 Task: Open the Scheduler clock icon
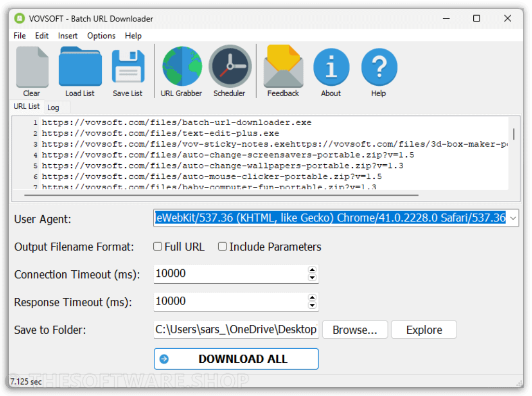click(x=230, y=66)
